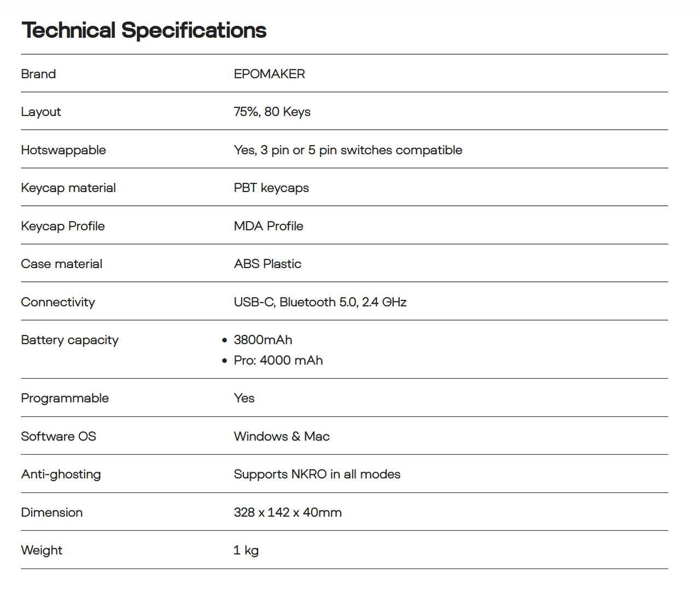Screen dimensions: 700x603
Task: Click the Programmable row label
Action: (65, 398)
